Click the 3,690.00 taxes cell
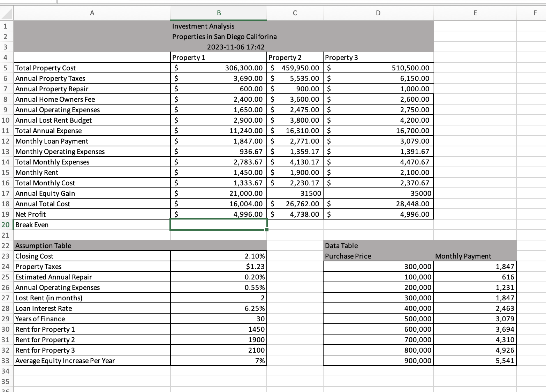This screenshot has width=546, height=392. (219, 78)
